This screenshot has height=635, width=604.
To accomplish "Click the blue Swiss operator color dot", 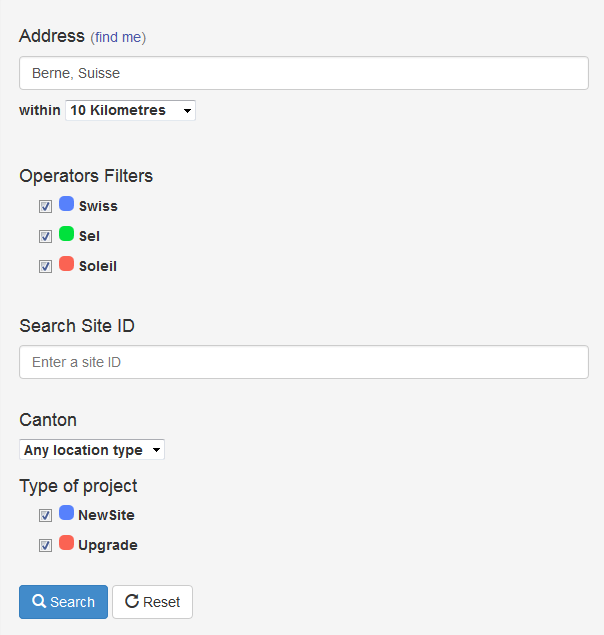I will coord(67,204).
